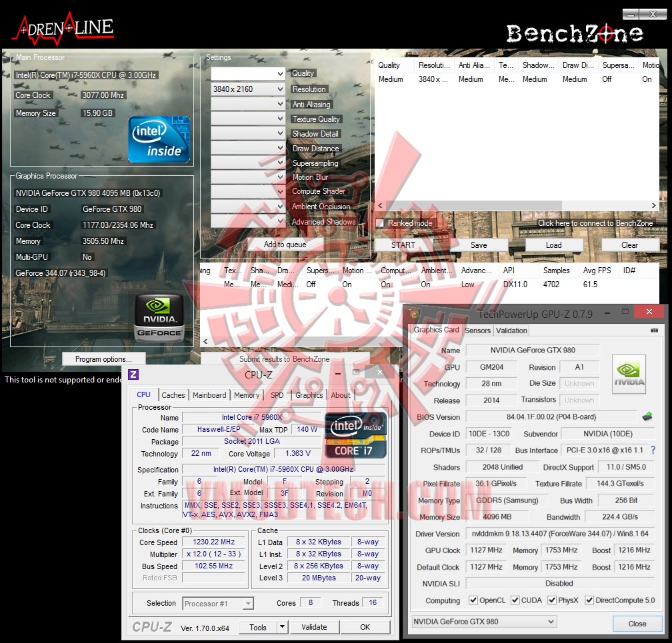
Task: Toggle the PhysX checkbox in GPU-Z
Action: point(552,600)
